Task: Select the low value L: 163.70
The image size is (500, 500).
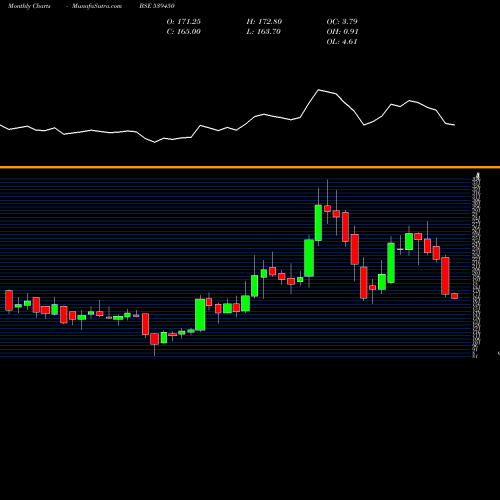Action: (264, 32)
